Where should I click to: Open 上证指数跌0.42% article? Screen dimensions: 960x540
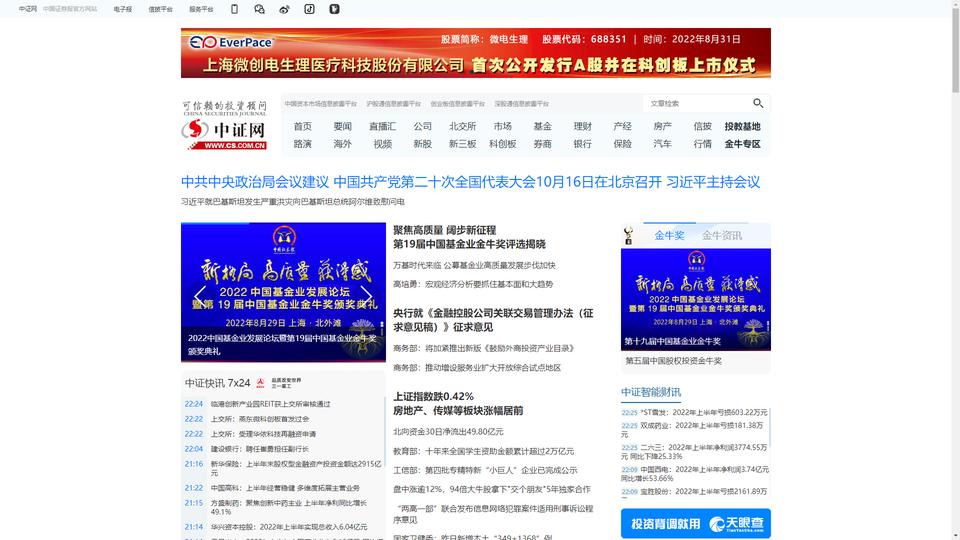pyautogui.click(x=458, y=403)
